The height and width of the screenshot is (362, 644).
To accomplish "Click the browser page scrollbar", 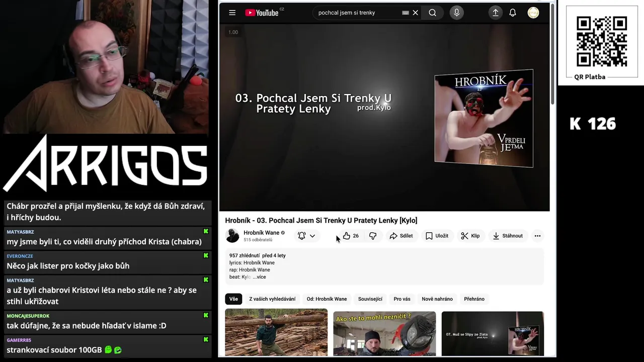I will pos(553,55).
